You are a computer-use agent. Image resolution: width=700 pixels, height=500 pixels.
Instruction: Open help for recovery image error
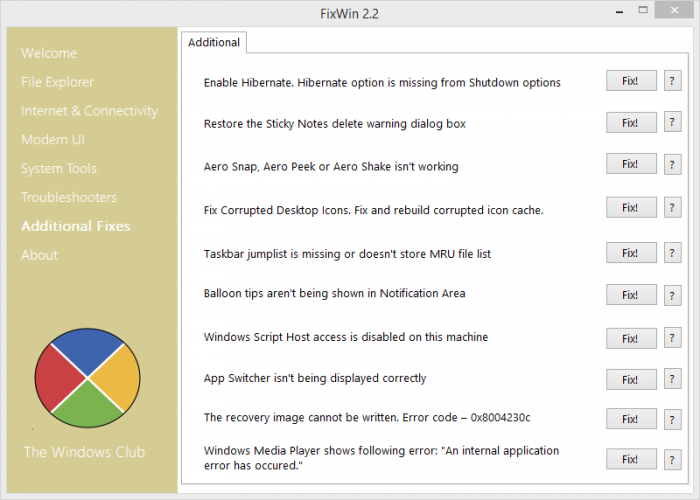tap(672, 420)
